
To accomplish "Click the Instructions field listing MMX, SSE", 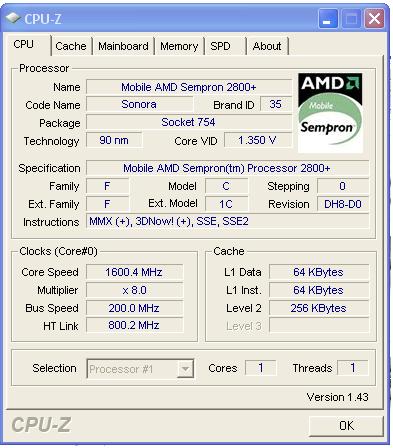I will point(227,221).
